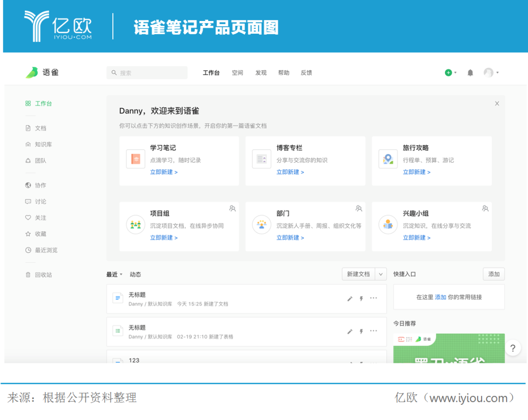Click the 学习笔记 notebook icon
The width and height of the screenshot is (528, 420).
tap(136, 158)
